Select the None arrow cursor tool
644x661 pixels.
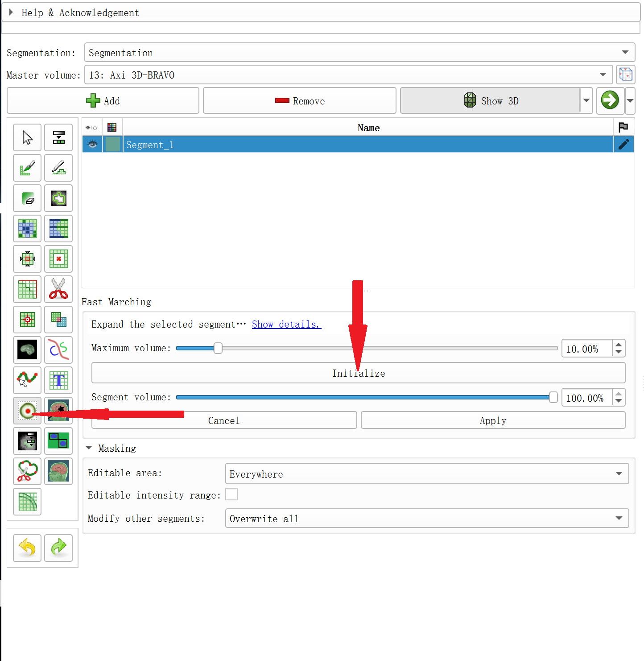pos(27,137)
